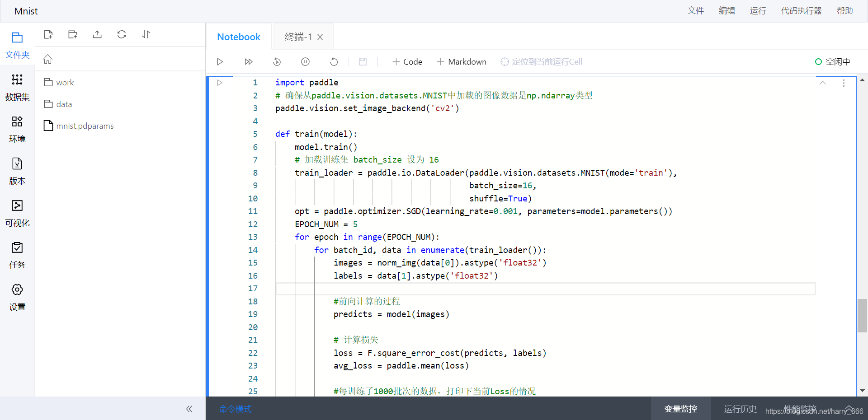This screenshot has width=868, height=420.
Task: Go to home directory icon
Action: pyautogui.click(x=48, y=59)
